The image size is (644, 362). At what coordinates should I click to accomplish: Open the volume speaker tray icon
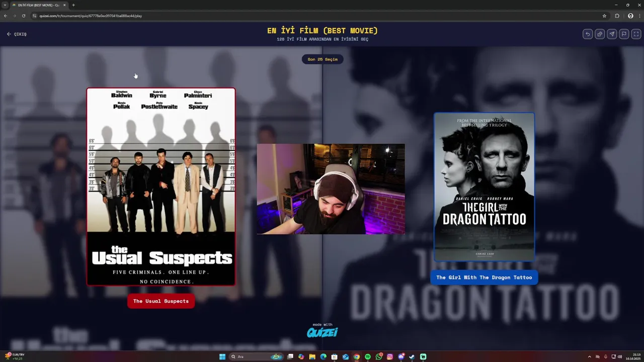(x=620, y=357)
